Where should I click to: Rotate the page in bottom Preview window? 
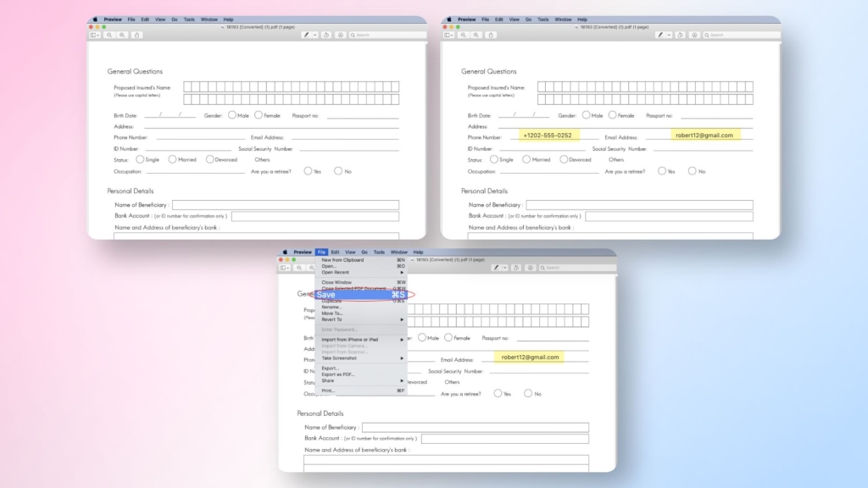516,268
